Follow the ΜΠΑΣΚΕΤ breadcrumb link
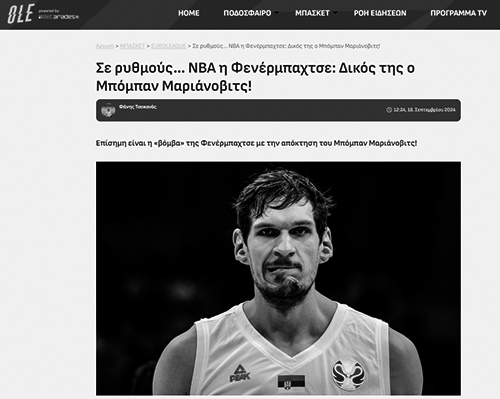This screenshot has height=399, width=500. coord(132,46)
